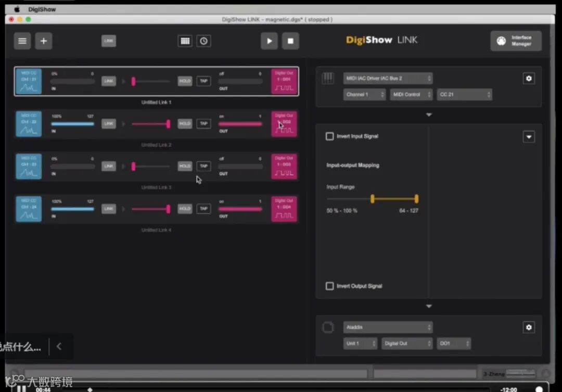This screenshot has height=392, width=562.
Task: Select Digital Out 1:DO3 output block
Action: click(x=284, y=167)
